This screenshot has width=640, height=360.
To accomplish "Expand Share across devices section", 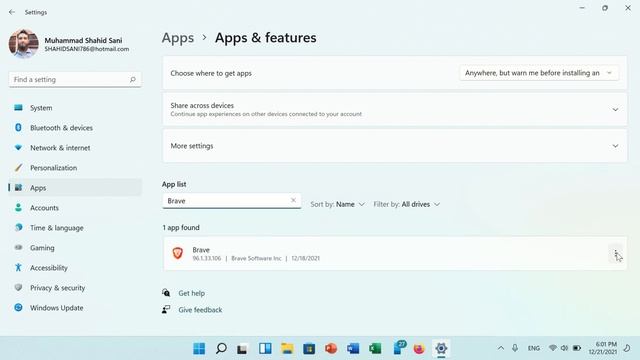I will tap(395, 109).
